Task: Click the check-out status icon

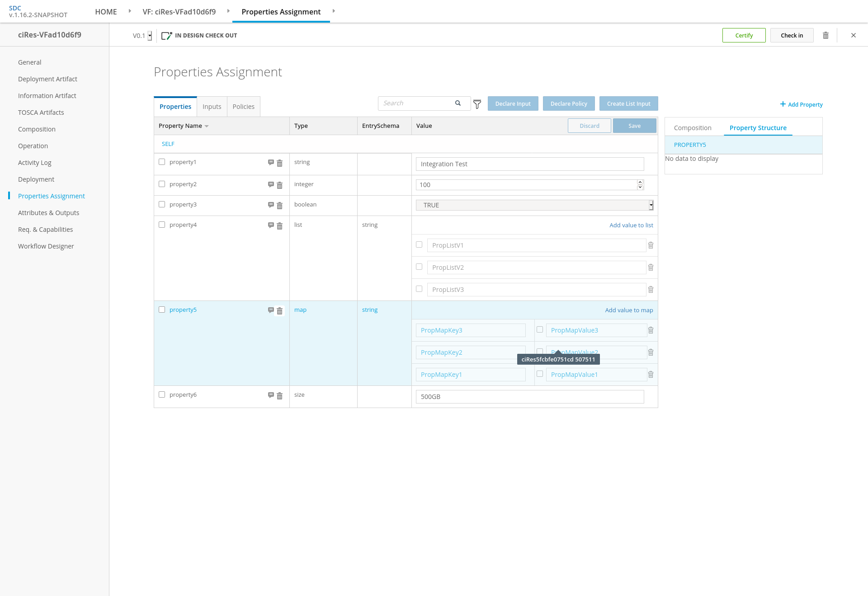Action: (x=166, y=36)
